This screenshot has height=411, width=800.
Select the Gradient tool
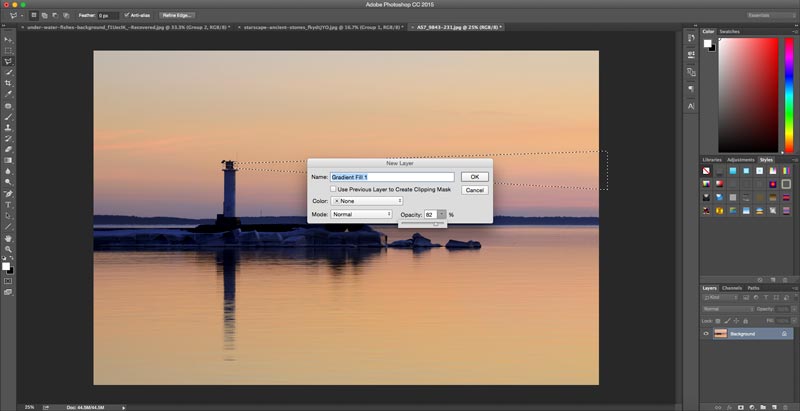coord(8,160)
